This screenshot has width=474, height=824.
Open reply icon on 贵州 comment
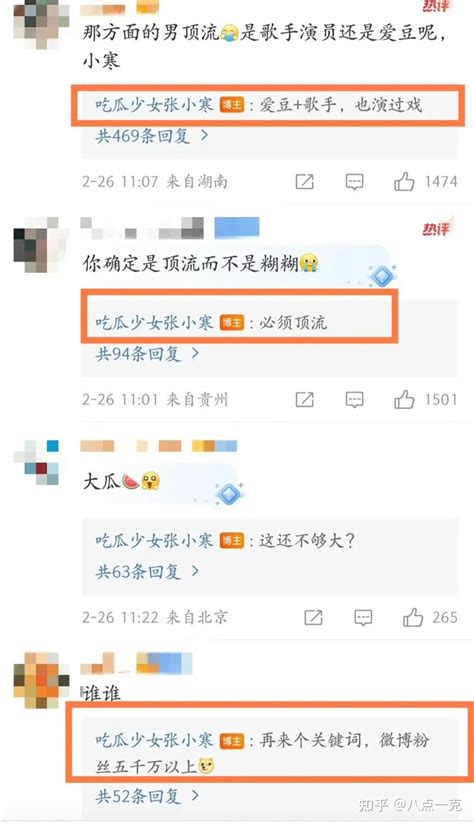tap(354, 400)
